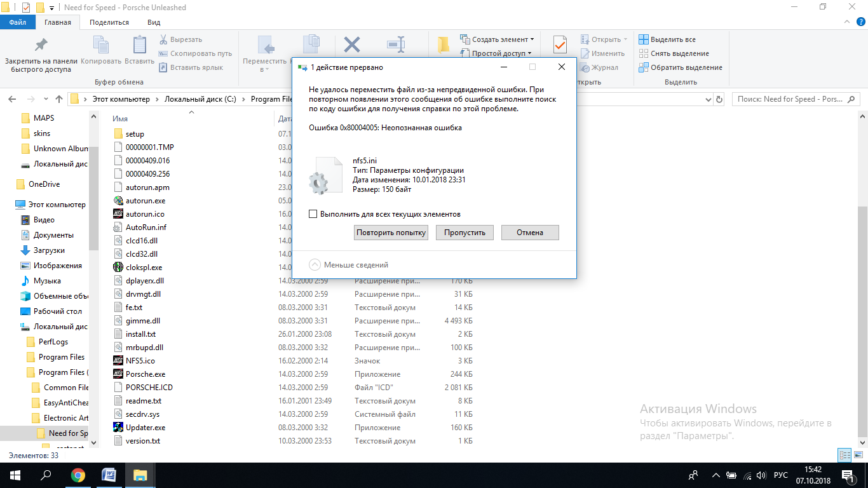Image resolution: width=868 pixels, height=488 pixels.
Task: Open taskbar search magnifier
Action: [46, 475]
